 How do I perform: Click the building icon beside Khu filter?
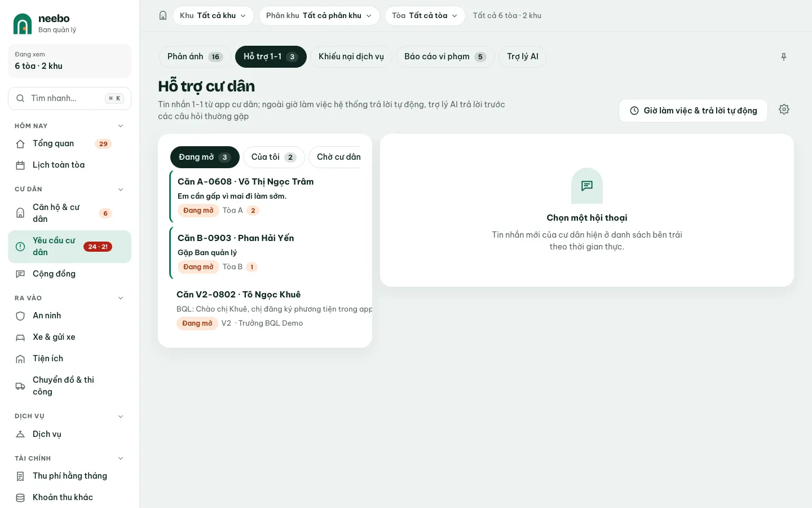pyautogui.click(x=163, y=16)
